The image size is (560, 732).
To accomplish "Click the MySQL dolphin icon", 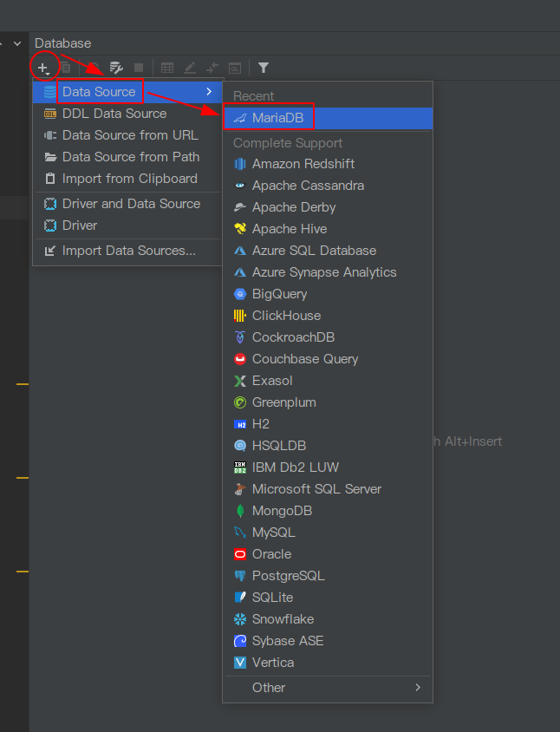I will click(x=240, y=533).
